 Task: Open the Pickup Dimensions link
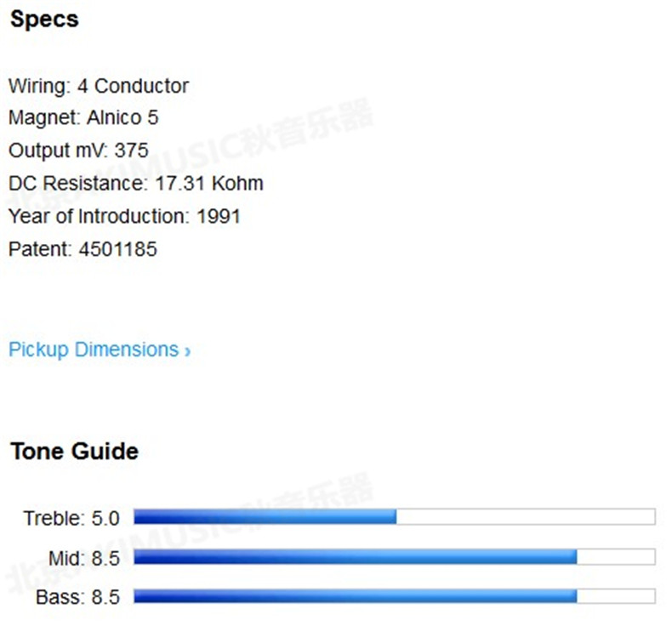pyautogui.click(x=93, y=350)
